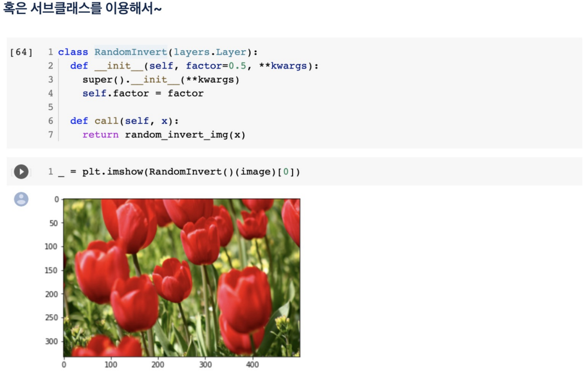Viewport: 588px width, 371px height.
Task: Click 'def call(self, x):' line
Action: pos(125,121)
